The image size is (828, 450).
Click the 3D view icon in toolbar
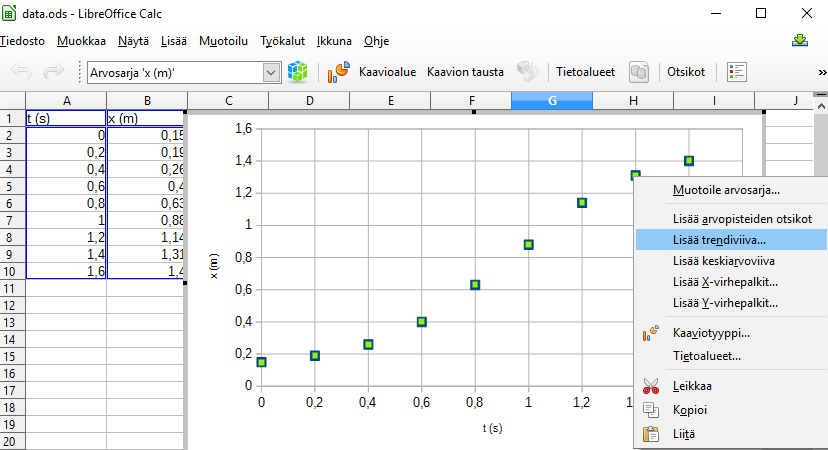pyautogui.click(x=526, y=72)
